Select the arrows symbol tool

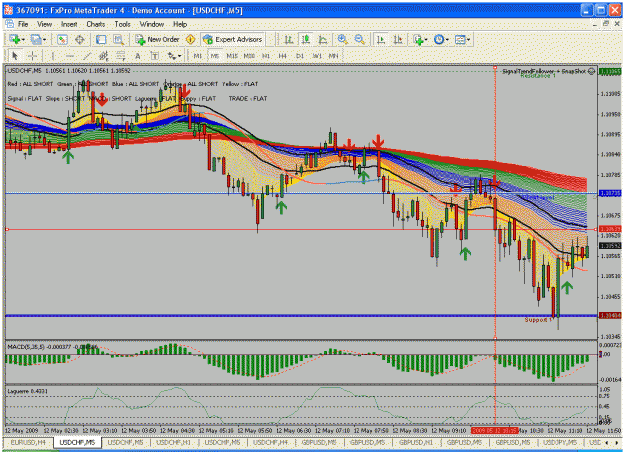pyautogui.click(x=172, y=56)
